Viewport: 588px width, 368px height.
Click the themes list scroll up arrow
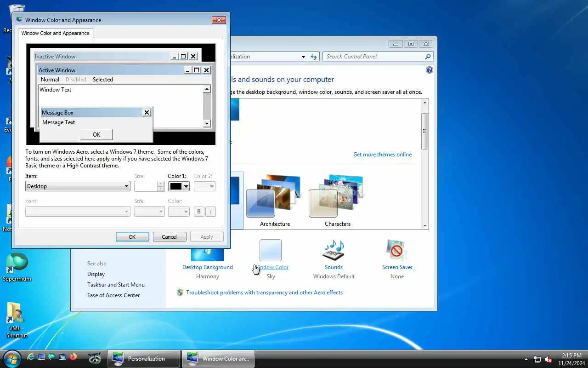tap(425, 102)
